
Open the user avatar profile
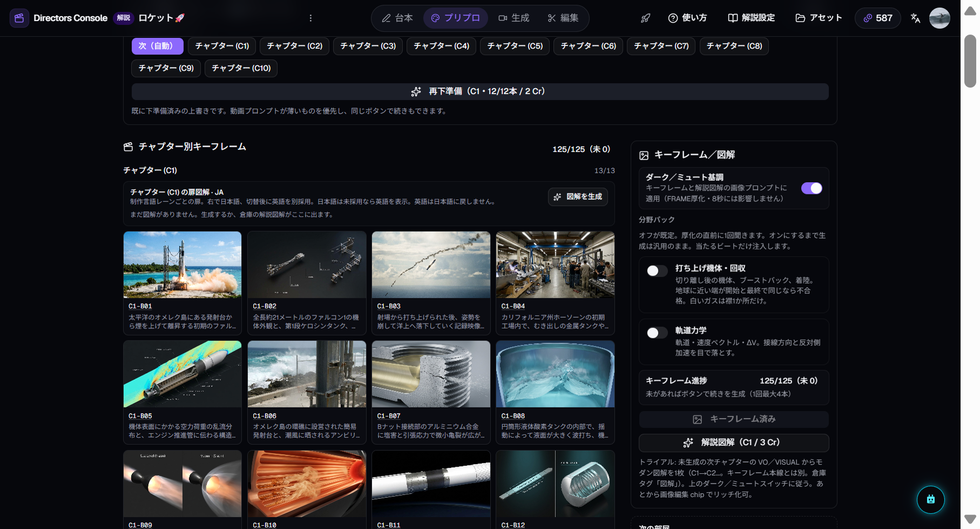pyautogui.click(x=940, y=18)
